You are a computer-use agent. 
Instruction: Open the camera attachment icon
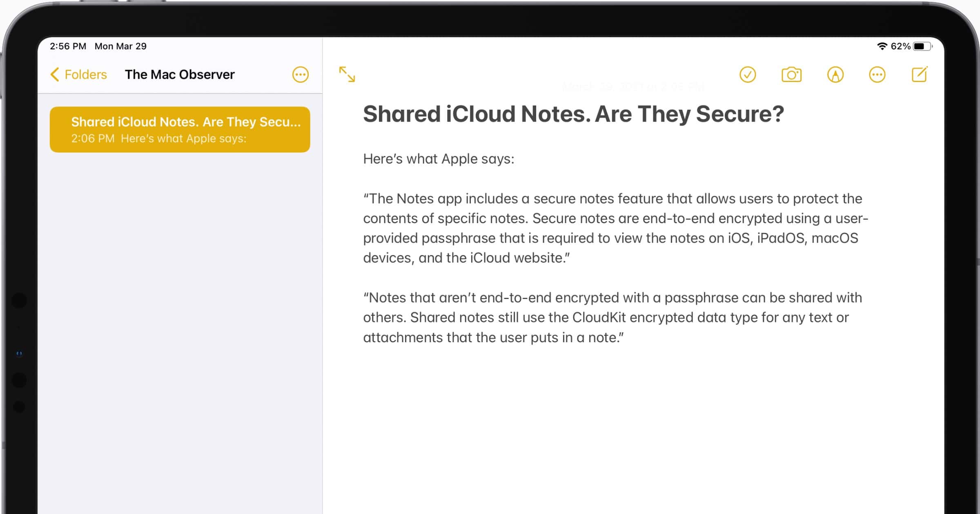(792, 74)
